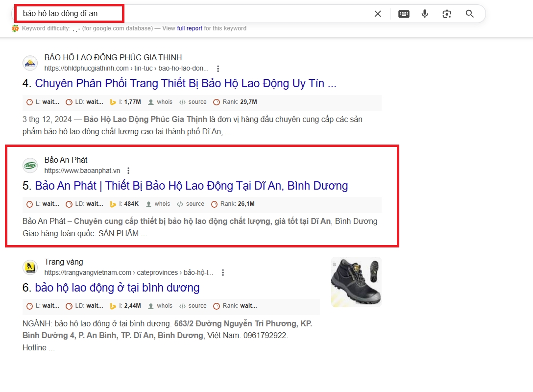Open more options for bhldphucgiathinh.com result
The image size is (533, 392).
click(x=218, y=69)
